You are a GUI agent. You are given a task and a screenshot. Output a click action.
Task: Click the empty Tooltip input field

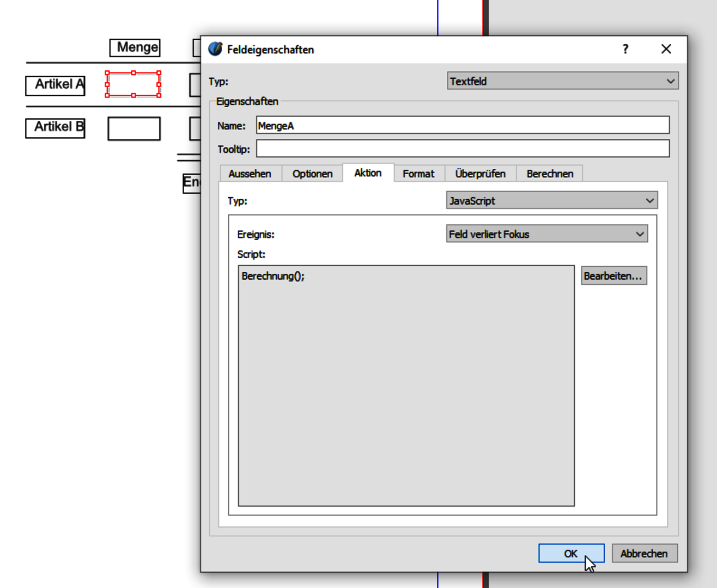click(462, 149)
